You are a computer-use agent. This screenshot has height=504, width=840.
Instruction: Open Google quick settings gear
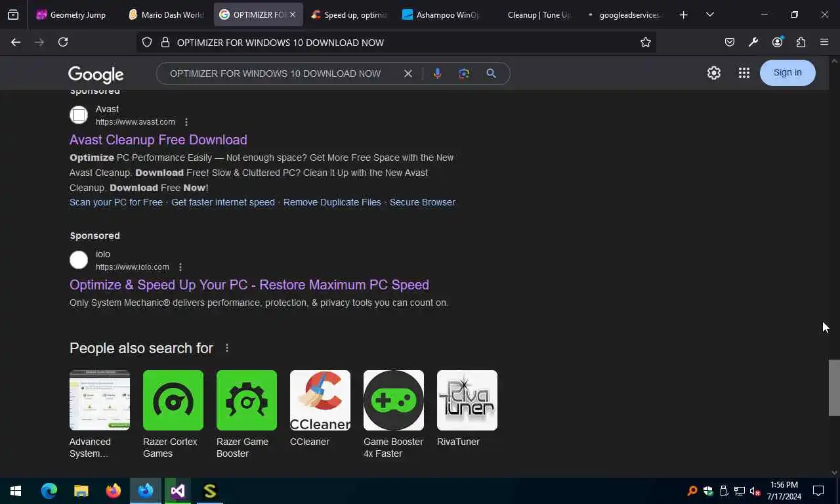pyautogui.click(x=714, y=73)
